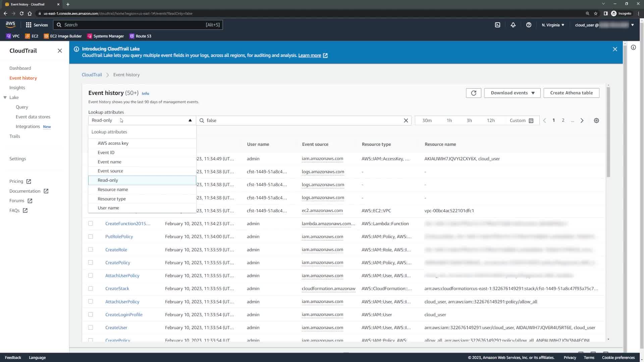
Task: Choose User name lookup attribute
Action: [x=108, y=208]
